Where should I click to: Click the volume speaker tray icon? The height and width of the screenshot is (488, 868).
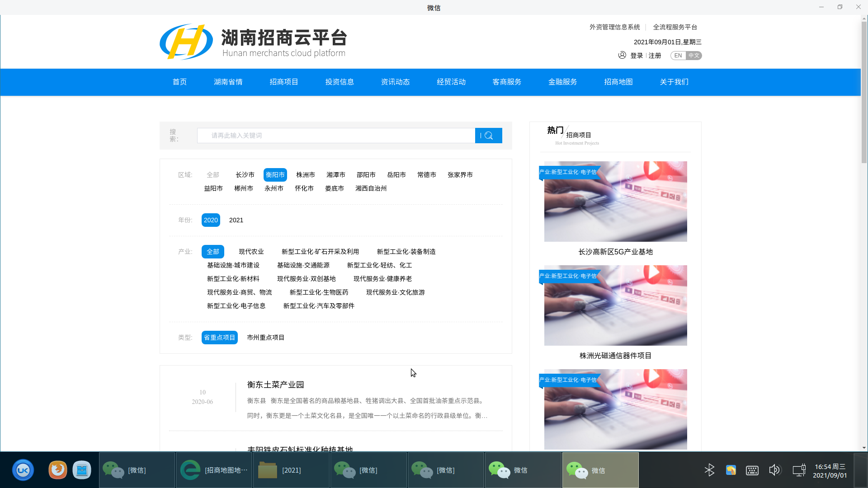(x=774, y=470)
